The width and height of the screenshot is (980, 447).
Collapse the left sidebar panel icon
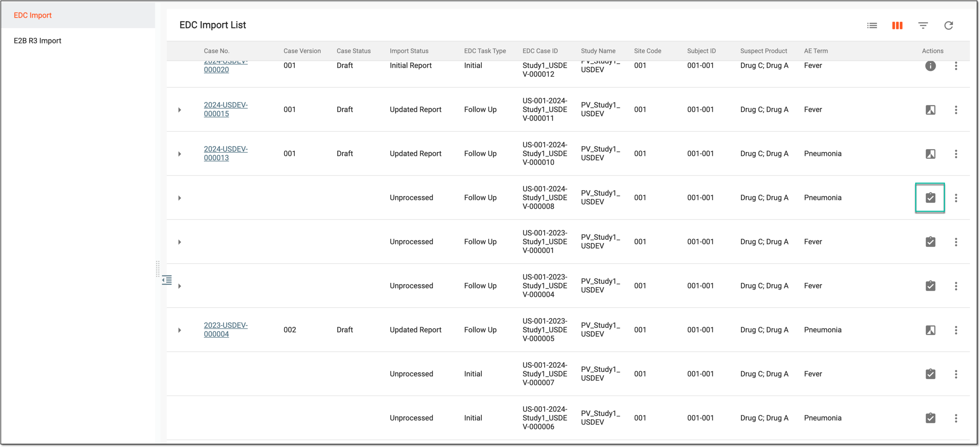(x=167, y=280)
